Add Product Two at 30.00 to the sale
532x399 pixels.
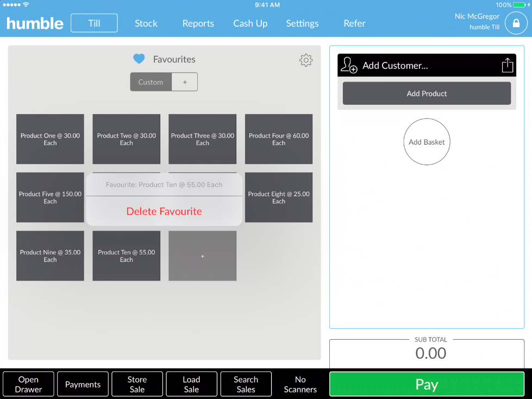126,139
